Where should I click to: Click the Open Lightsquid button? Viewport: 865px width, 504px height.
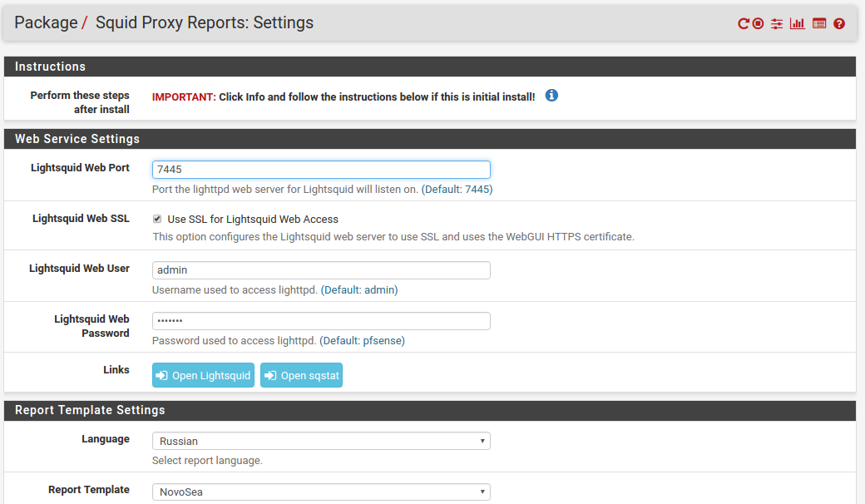pyautogui.click(x=203, y=376)
